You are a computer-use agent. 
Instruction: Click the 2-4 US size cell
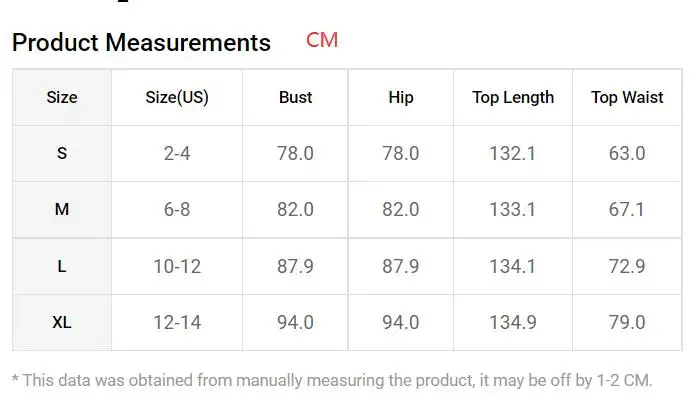coord(177,154)
